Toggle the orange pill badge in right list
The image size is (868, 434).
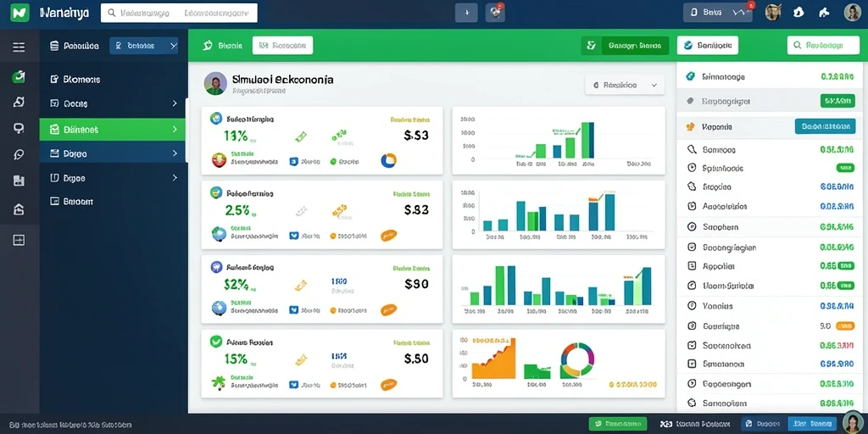point(845,326)
